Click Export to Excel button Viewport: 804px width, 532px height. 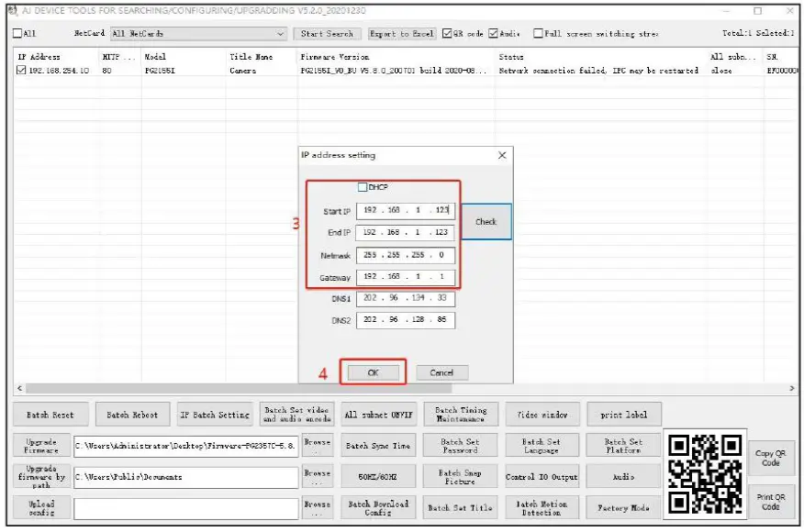pyautogui.click(x=402, y=34)
